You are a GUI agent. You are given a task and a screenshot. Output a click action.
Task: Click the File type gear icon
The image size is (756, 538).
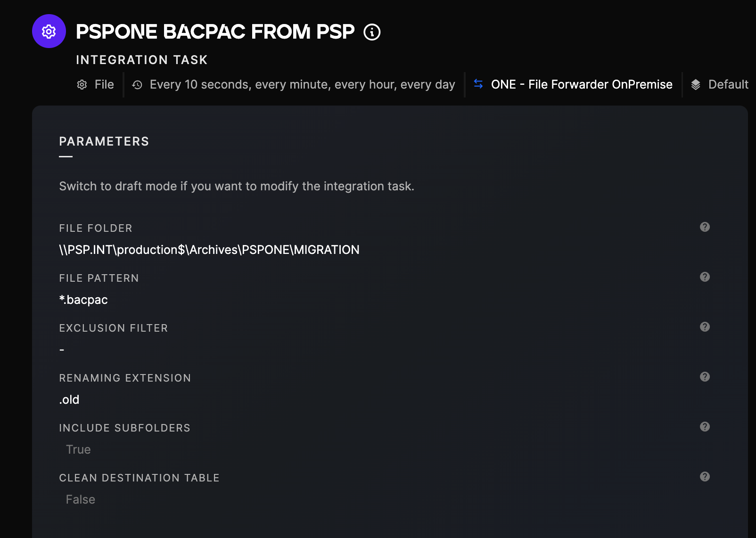click(82, 85)
